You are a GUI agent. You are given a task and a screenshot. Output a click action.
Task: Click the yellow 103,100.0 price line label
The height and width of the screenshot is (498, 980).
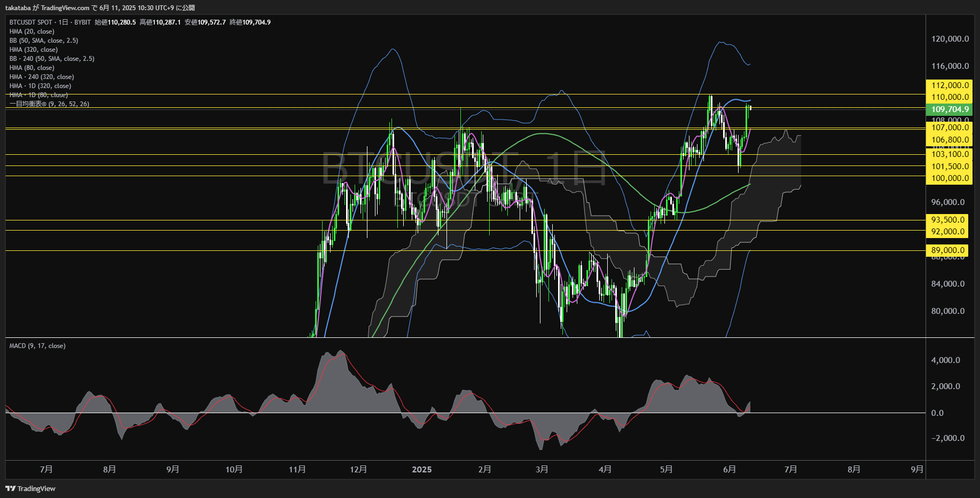point(949,154)
